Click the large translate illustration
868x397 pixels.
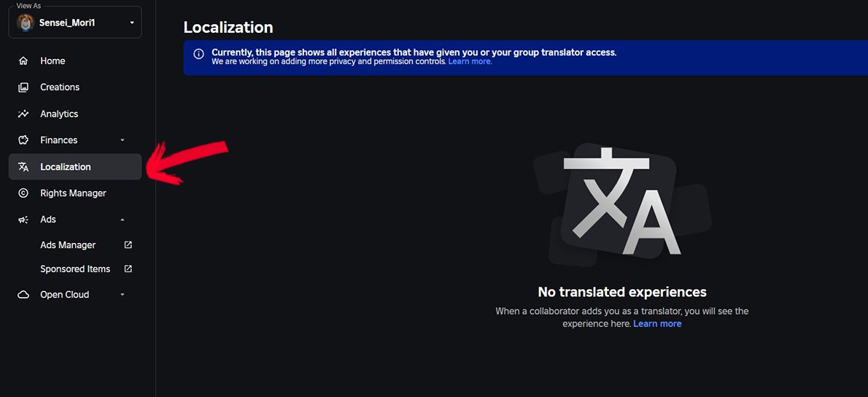point(622,204)
